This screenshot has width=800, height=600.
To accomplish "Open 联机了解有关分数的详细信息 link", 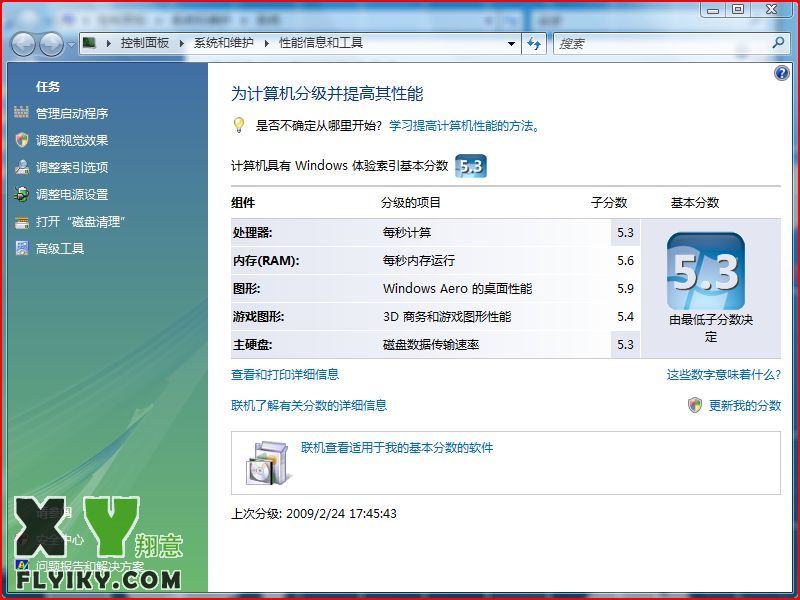I will [x=309, y=406].
